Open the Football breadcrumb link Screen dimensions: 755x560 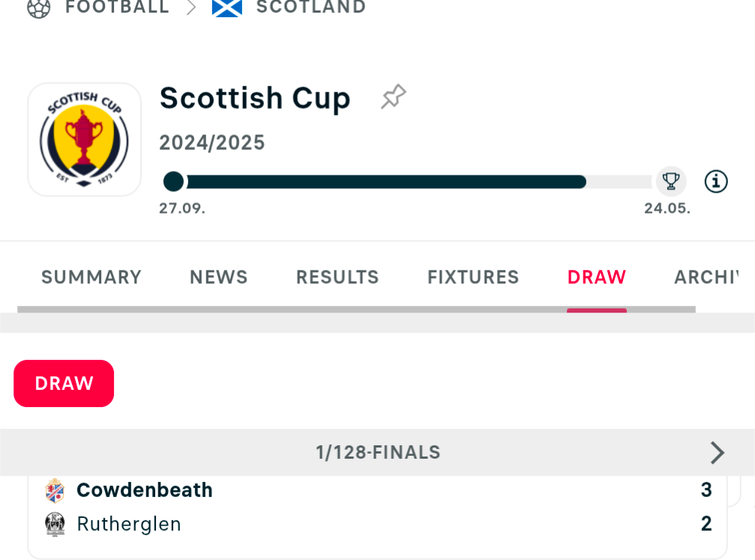(118, 7)
